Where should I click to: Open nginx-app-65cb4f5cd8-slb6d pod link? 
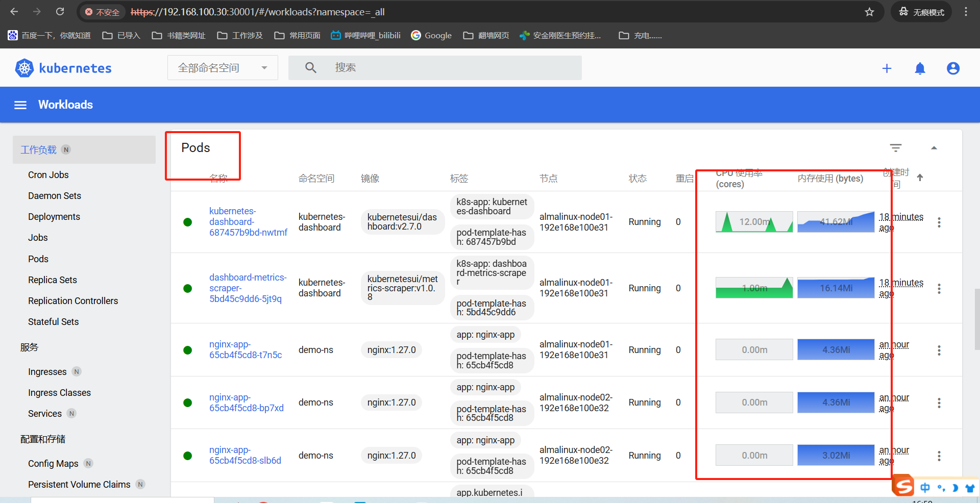click(x=246, y=455)
